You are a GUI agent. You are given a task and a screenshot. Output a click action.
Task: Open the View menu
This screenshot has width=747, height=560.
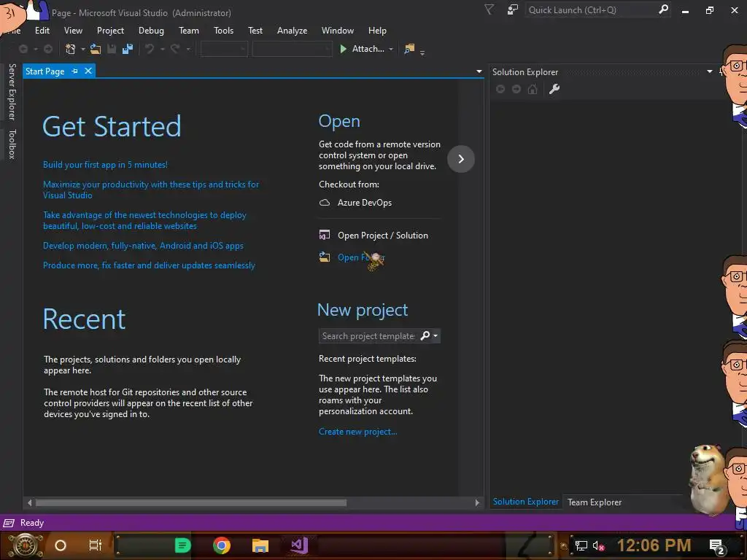(73, 31)
